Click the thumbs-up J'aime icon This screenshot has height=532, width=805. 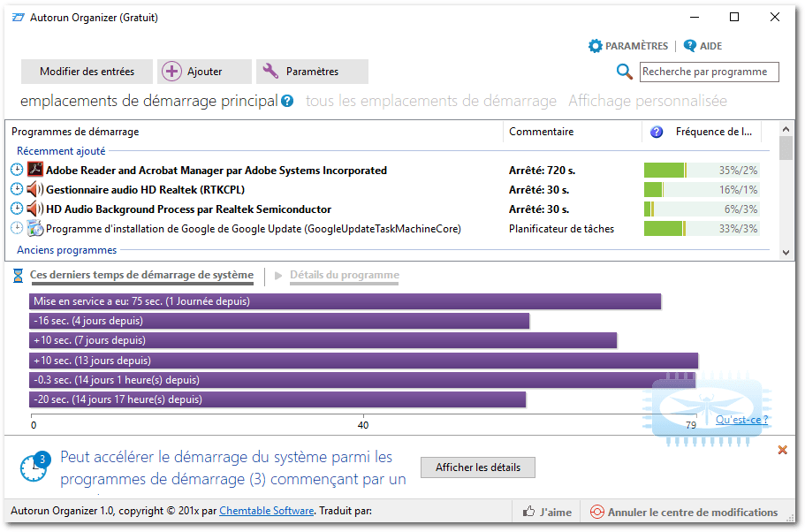(528, 512)
